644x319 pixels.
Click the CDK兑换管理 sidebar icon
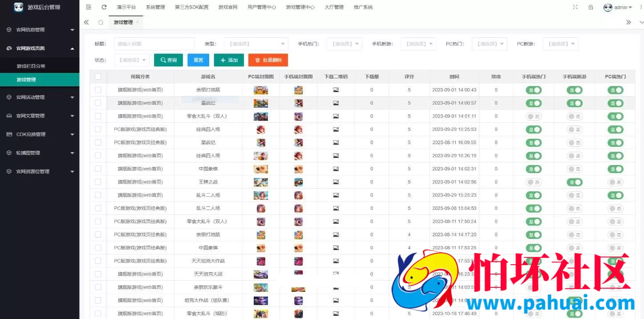pyautogui.click(x=9, y=134)
